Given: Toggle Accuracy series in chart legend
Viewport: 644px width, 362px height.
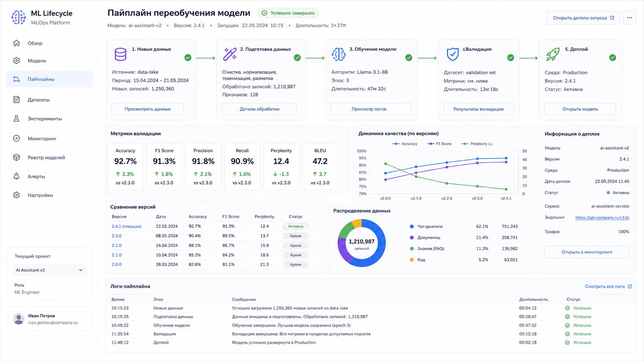Looking at the screenshot, I should click(405, 144).
